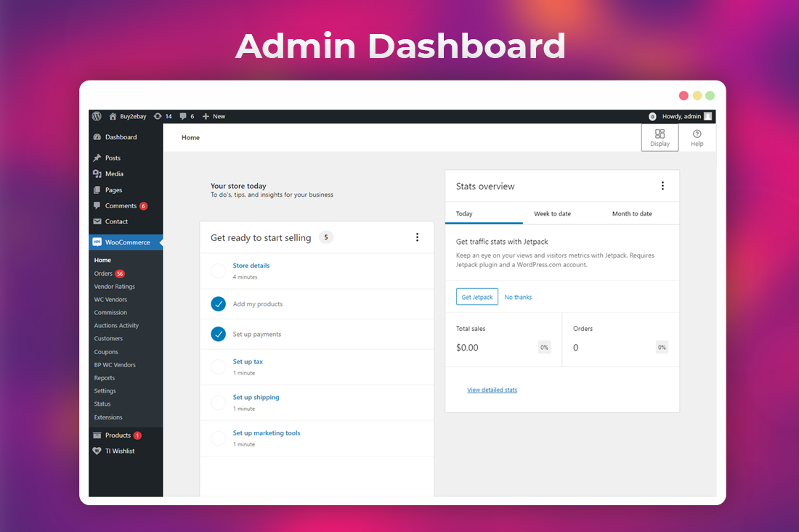Open View detailed stats link
Viewport: 799px width, 532px height.
492,390
